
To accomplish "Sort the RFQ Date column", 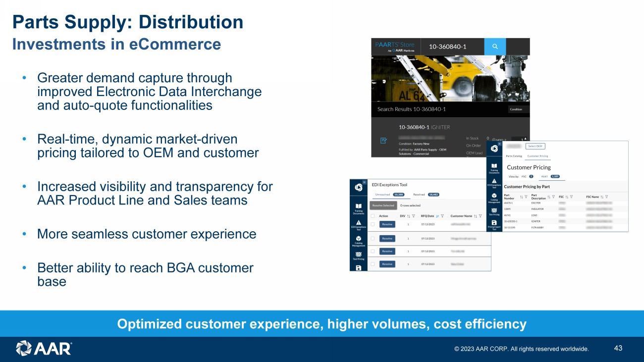I will pyautogui.click(x=437, y=216).
